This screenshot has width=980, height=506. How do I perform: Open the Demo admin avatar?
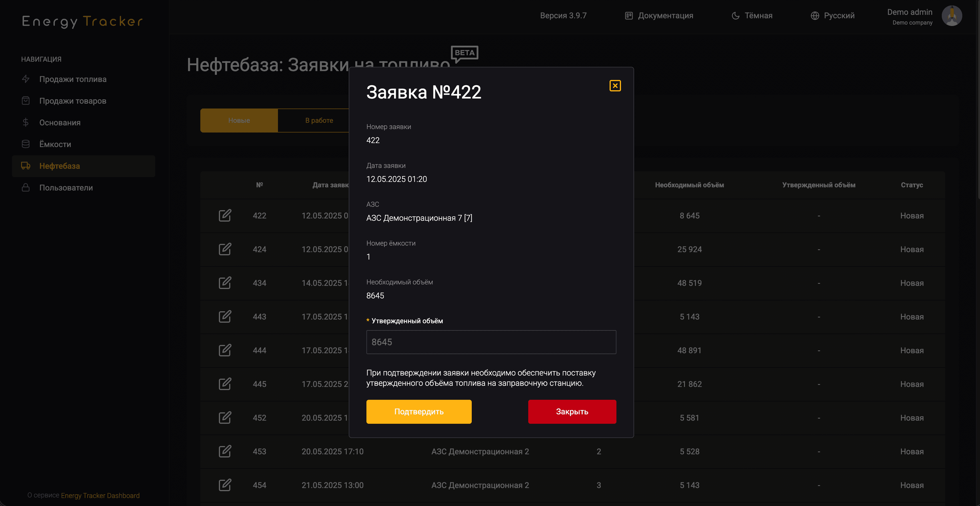[952, 16]
